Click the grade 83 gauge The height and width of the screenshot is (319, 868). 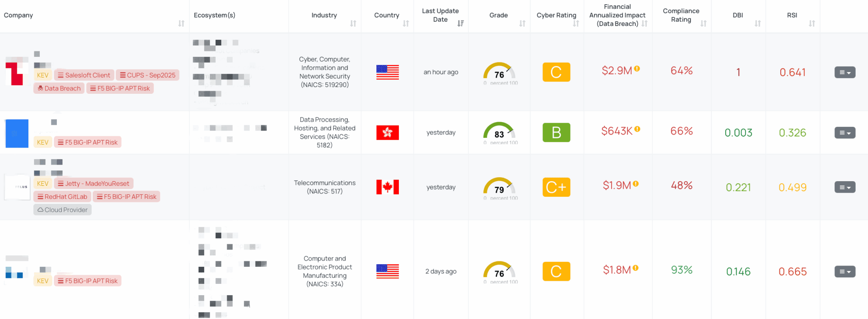499,132
